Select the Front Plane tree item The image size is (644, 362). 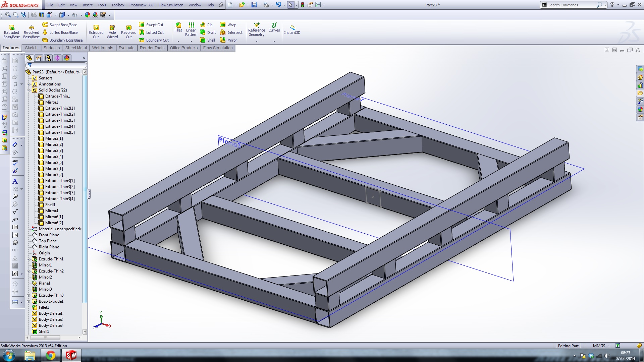tap(49, 235)
